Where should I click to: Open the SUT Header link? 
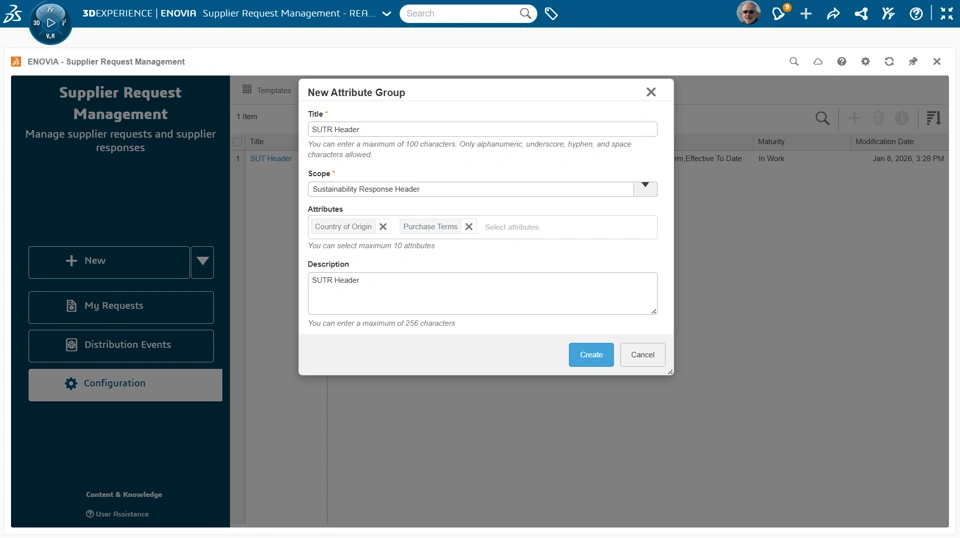pos(271,159)
